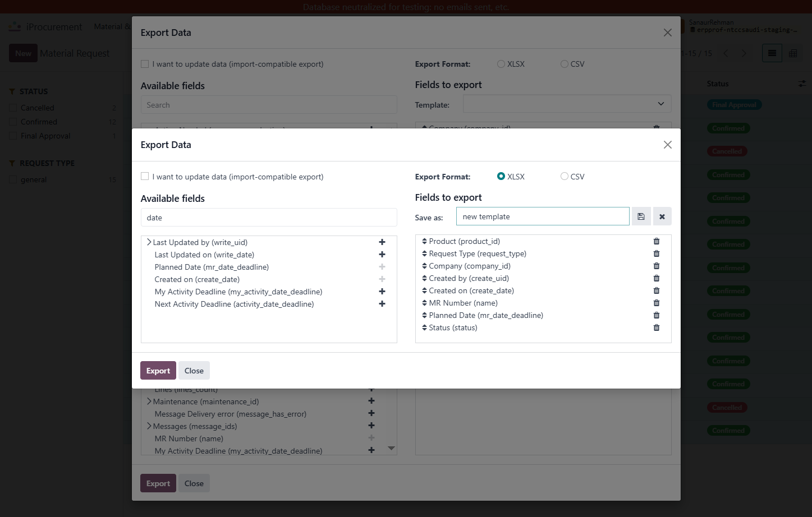Viewport: 812px width, 517px height.
Task: Select XLSX export format in front dialog
Action: (x=501, y=176)
